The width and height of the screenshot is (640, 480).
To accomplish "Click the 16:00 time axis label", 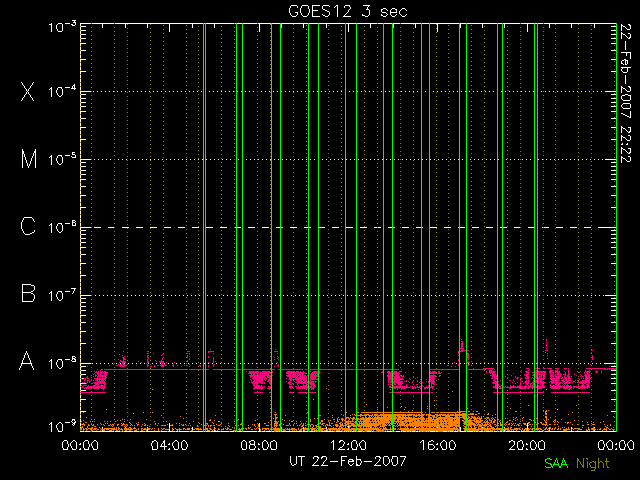I will [x=438, y=445].
